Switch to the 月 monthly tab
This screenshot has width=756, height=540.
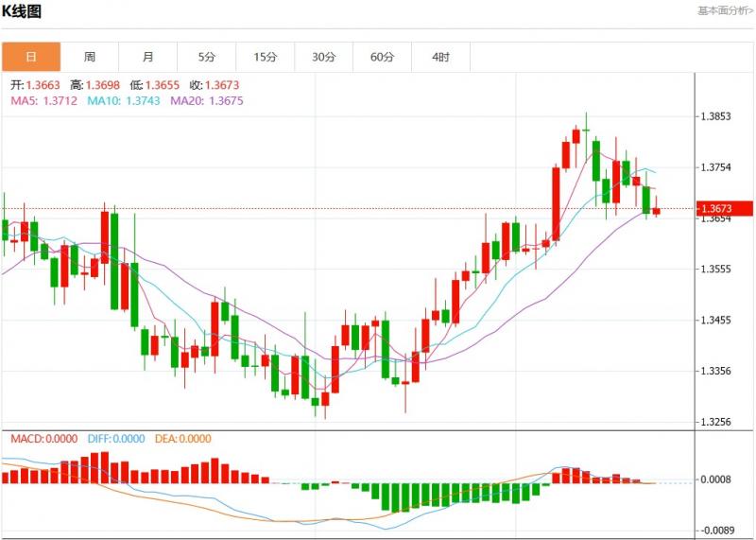(x=148, y=57)
